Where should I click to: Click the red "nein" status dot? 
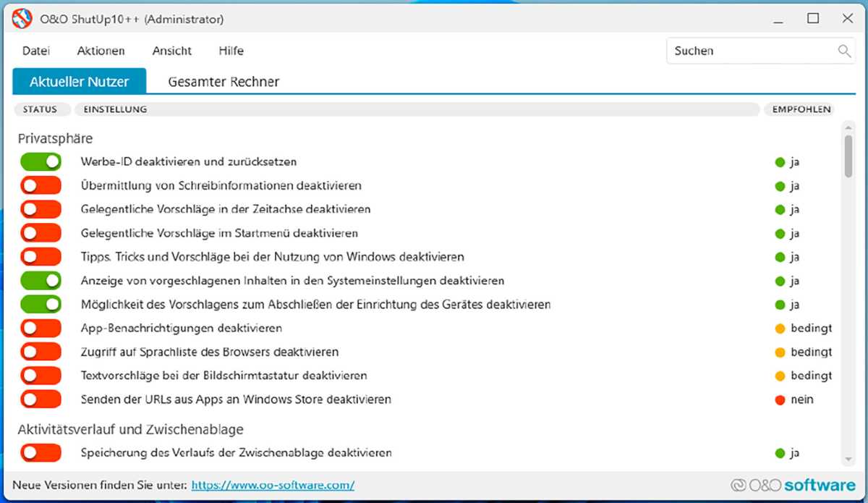(780, 399)
